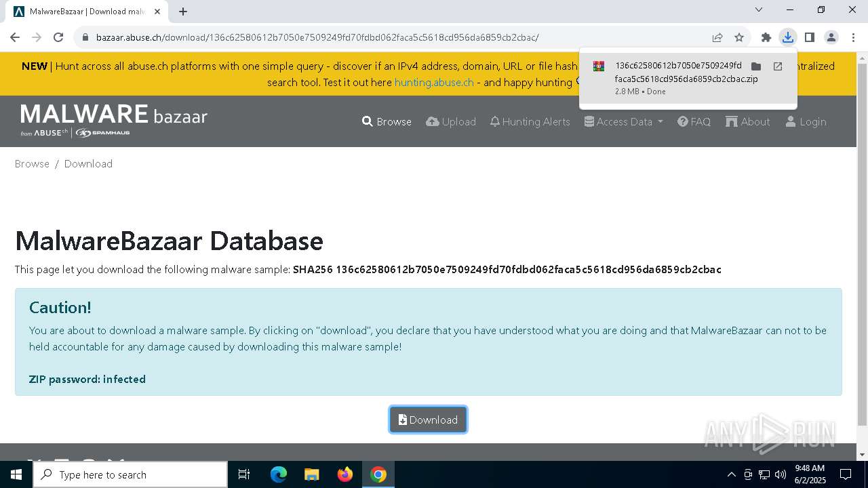Launch Microsoft Edge from taskbar
Viewport: 868px width, 488px height.
tap(279, 474)
